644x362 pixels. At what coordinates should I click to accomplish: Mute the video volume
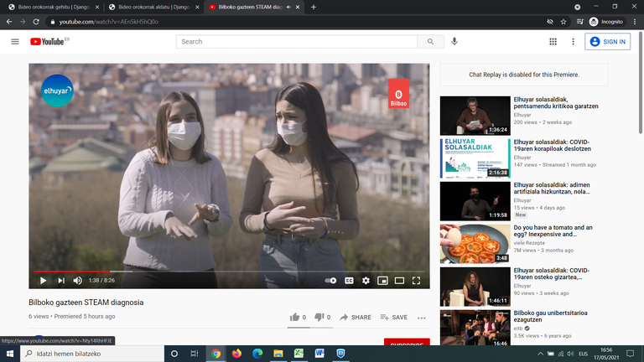(x=77, y=281)
